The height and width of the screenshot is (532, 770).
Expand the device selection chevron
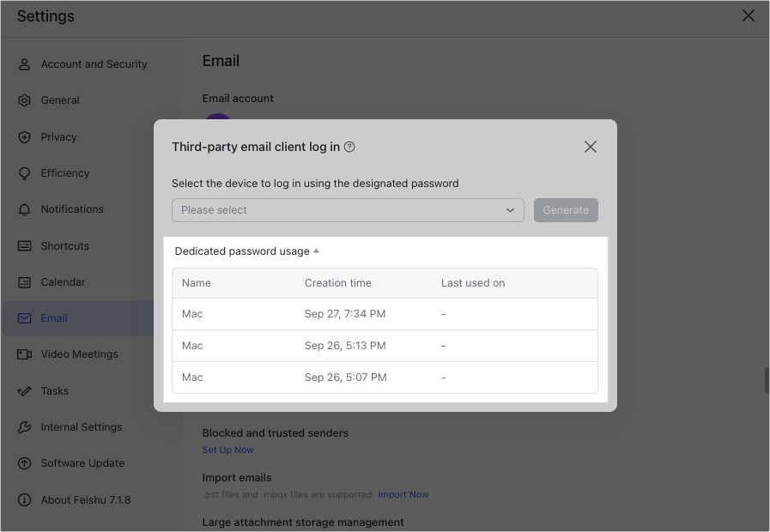pos(510,209)
